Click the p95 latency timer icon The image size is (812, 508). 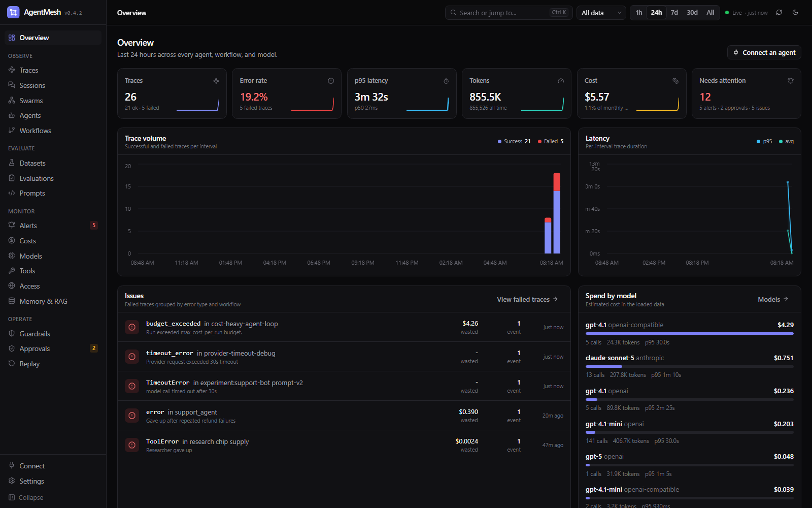446,81
